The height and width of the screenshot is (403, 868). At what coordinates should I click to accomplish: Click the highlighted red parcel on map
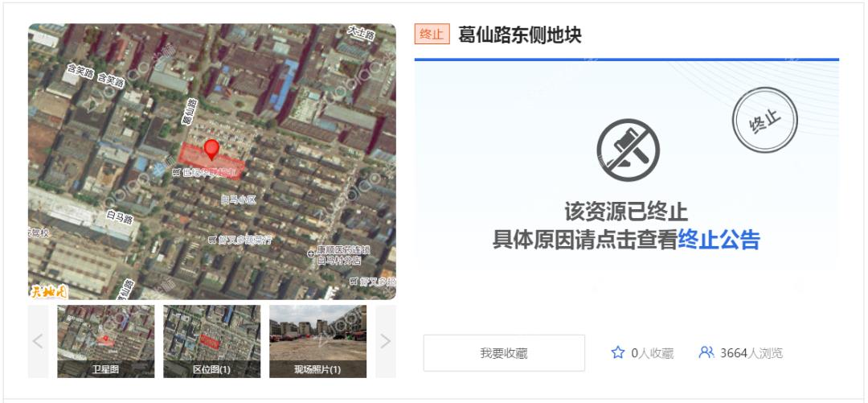pos(211,162)
